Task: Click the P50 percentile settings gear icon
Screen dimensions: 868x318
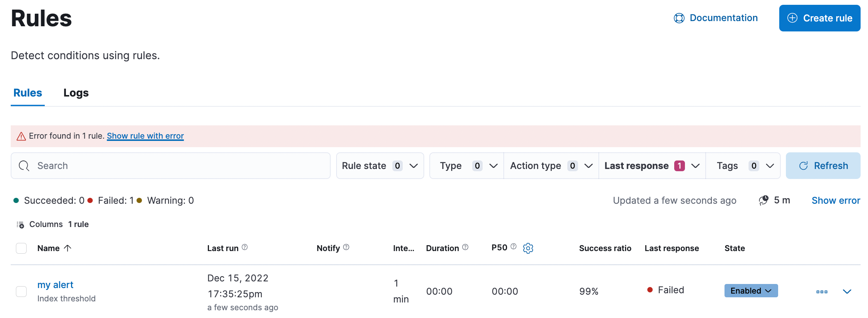Action: coord(528,248)
